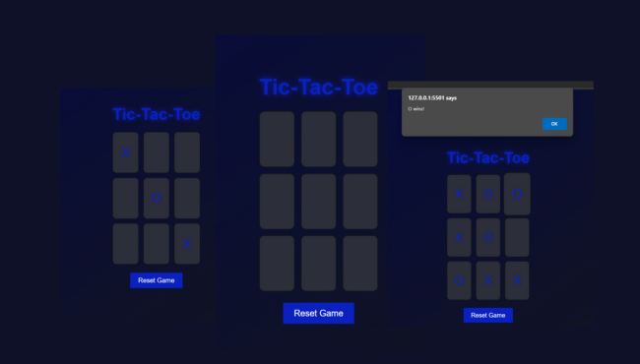The width and height of the screenshot is (640, 364).
Task: Click Reset Game under the right board
Action: click(x=488, y=315)
